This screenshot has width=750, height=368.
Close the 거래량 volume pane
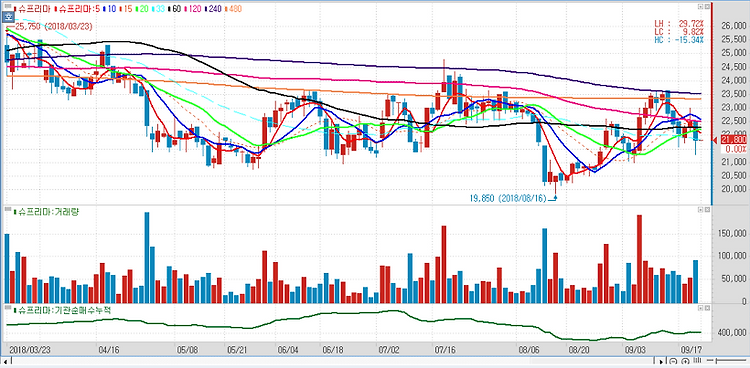point(706,210)
